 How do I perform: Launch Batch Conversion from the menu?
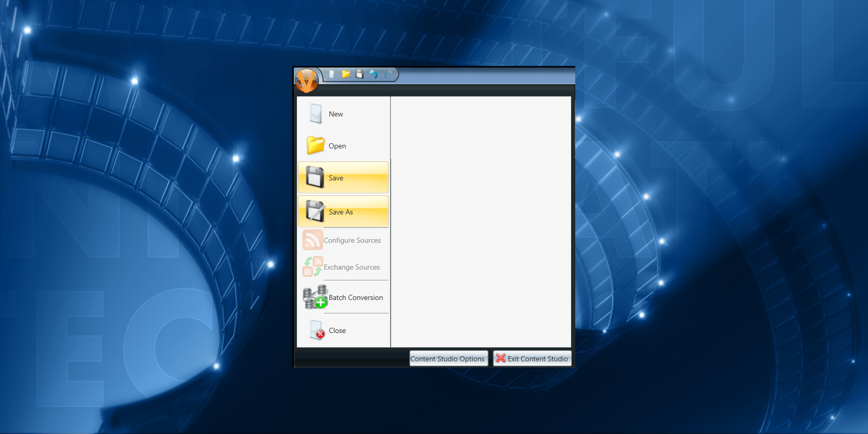[343, 297]
